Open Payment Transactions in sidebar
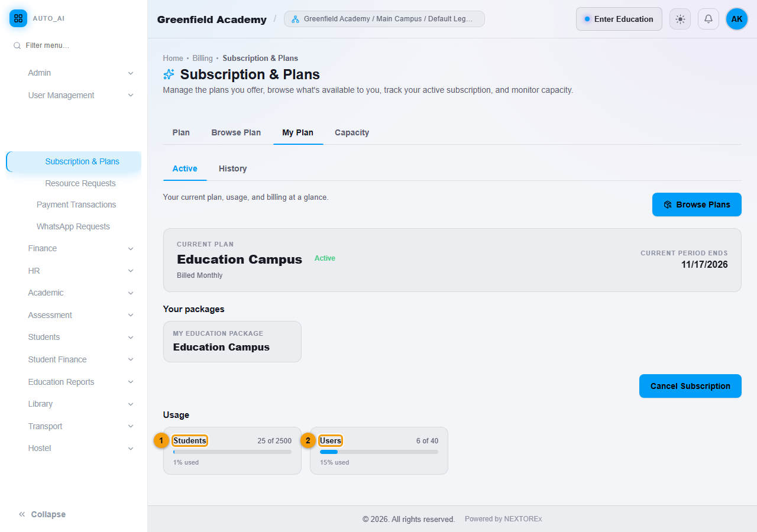The height and width of the screenshot is (532, 757). click(76, 205)
